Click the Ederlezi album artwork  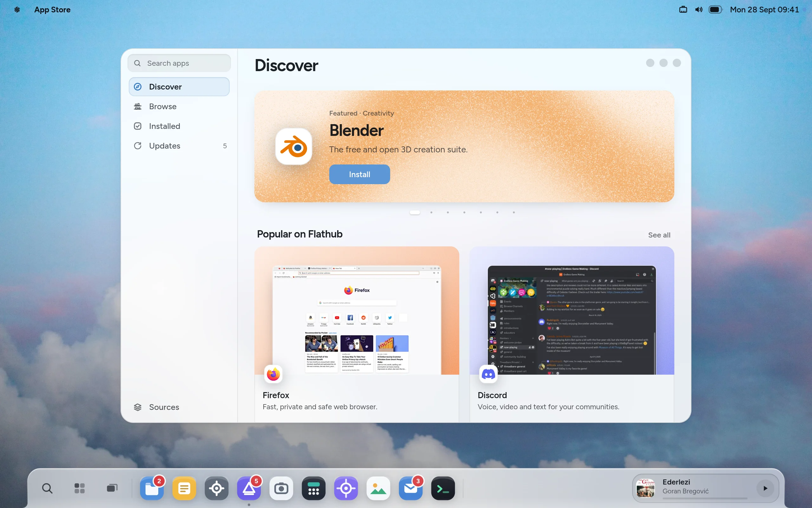click(x=645, y=488)
